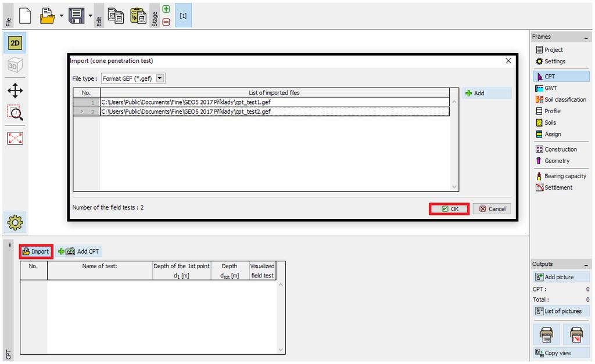Open the Assign frame
Viewport: 595px width, 364px height.
click(x=562, y=134)
